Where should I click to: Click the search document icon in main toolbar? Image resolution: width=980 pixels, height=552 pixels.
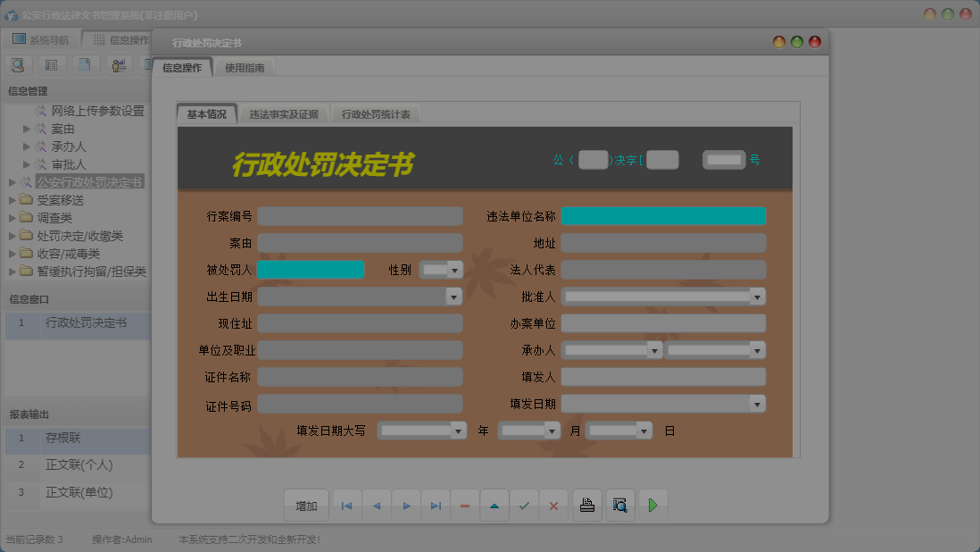tap(18, 65)
